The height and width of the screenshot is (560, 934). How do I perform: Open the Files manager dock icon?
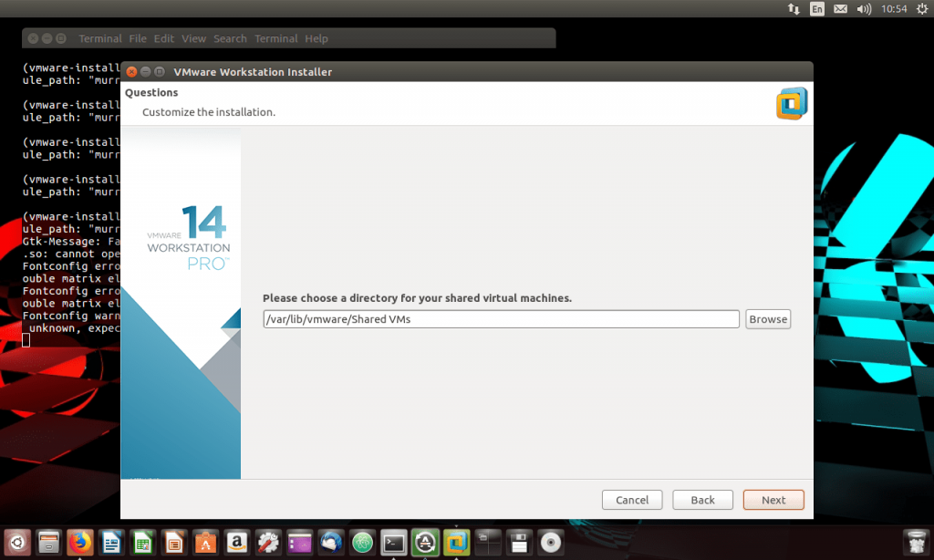click(48, 543)
